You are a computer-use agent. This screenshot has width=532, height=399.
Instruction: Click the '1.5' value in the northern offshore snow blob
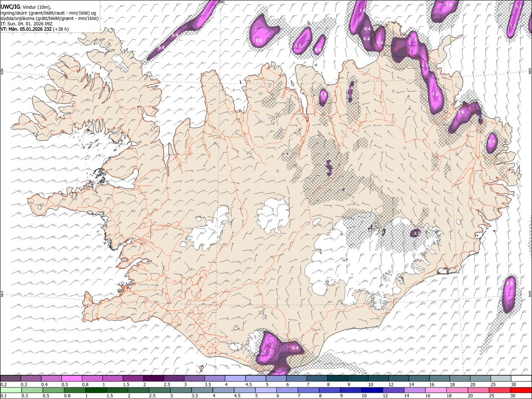click(298, 46)
